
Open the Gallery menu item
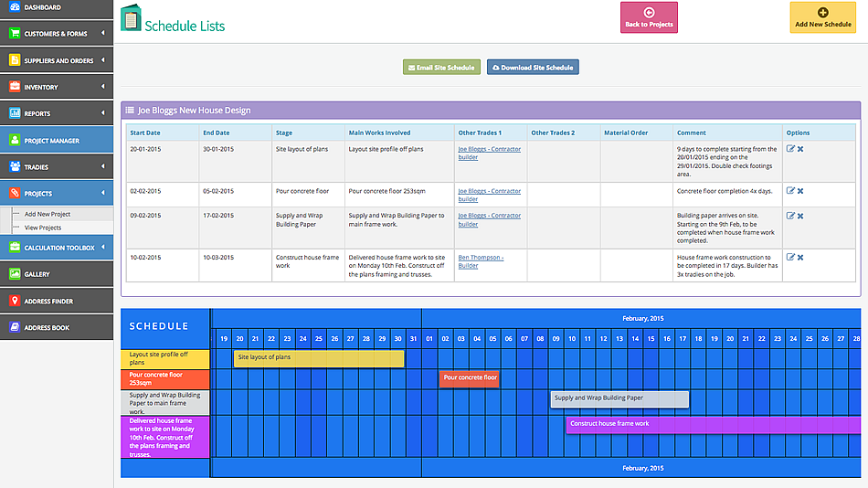pyautogui.click(x=57, y=274)
